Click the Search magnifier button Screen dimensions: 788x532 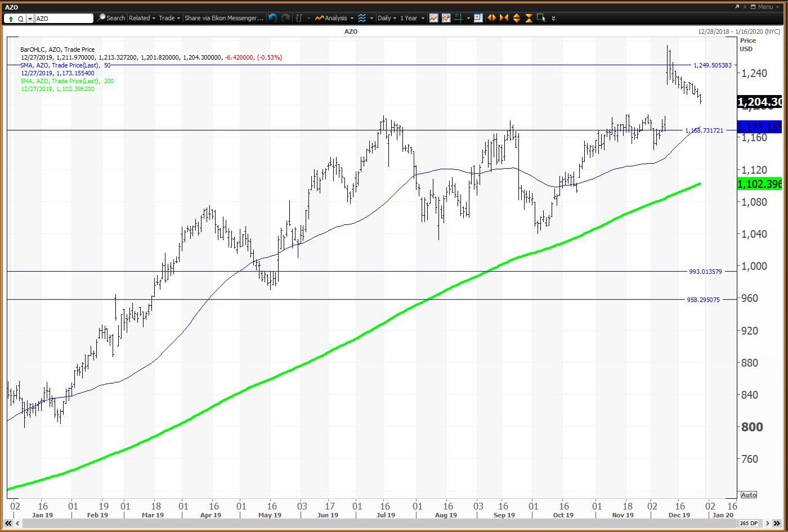[111, 18]
